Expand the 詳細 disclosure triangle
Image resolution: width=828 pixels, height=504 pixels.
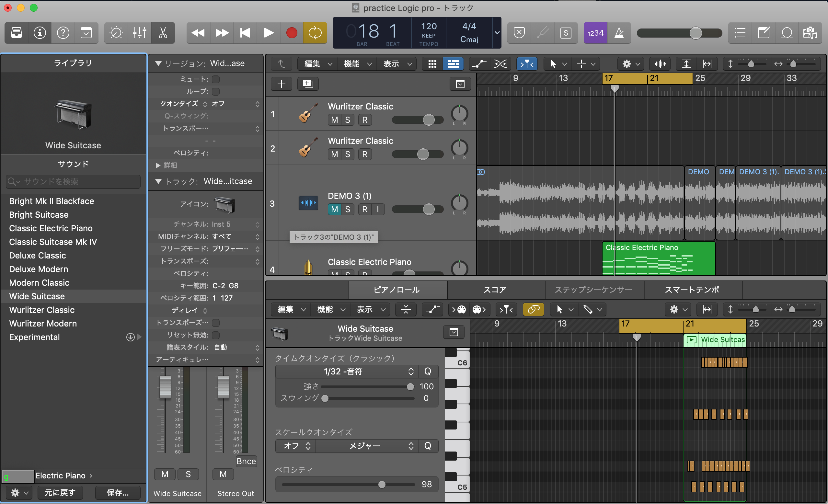pos(158,165)
